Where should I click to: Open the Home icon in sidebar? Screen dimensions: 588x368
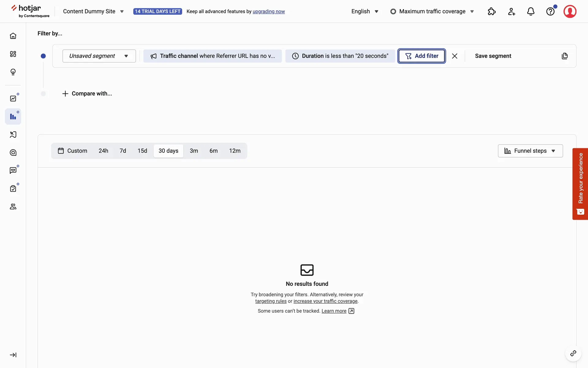click(x=13, y=36)
